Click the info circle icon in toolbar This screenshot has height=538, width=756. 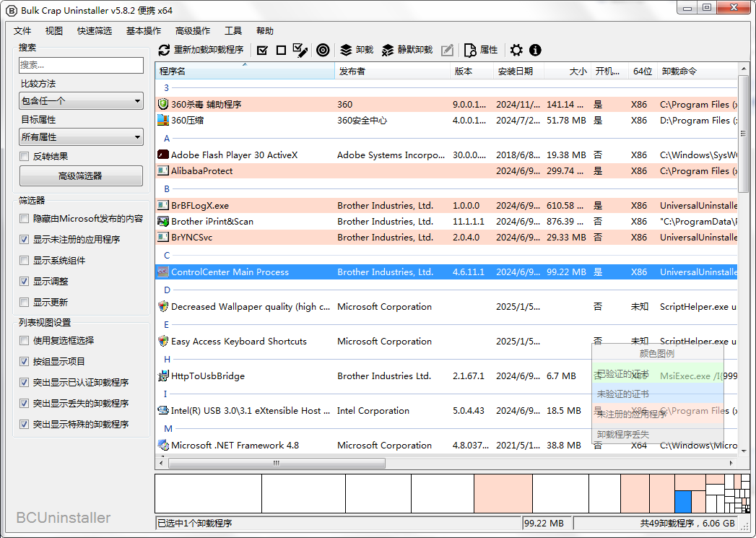point(535,50)
